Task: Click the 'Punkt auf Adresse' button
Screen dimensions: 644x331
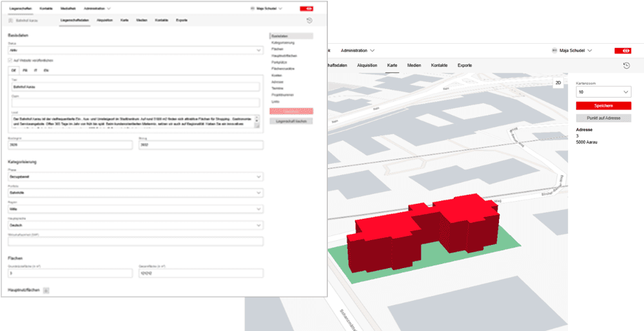Action: [603, 118]
